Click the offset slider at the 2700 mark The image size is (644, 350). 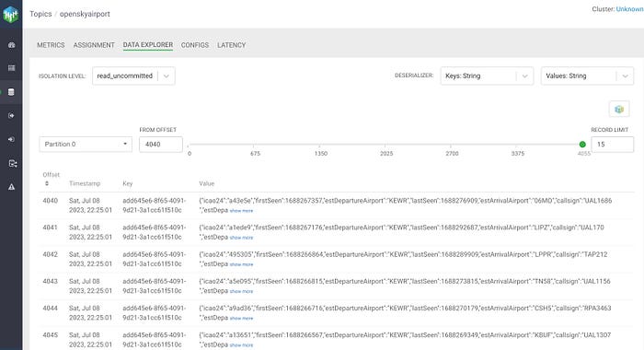[451, 145]
